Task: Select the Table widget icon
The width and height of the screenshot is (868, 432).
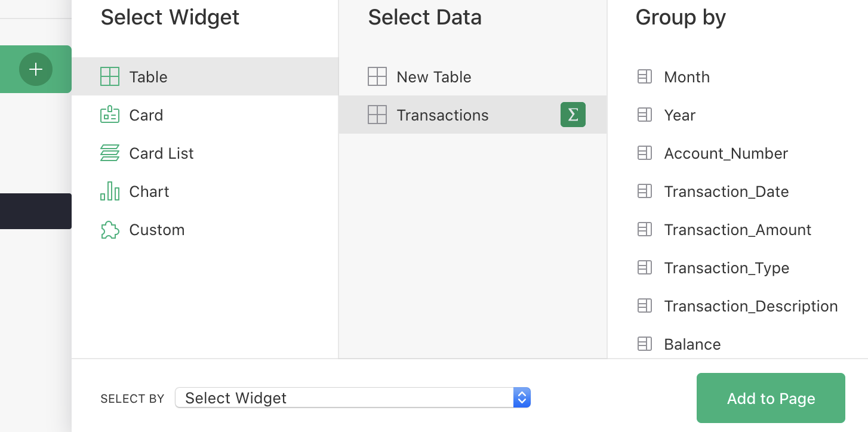Action: [111, 76]
